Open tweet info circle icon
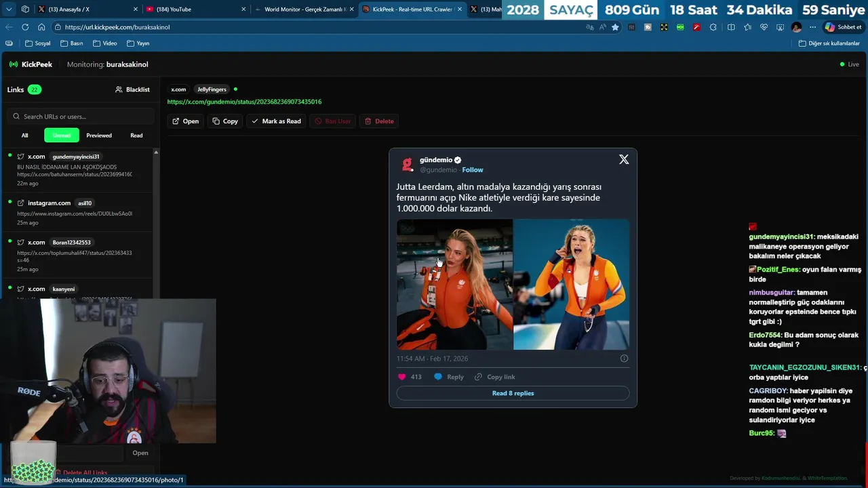Viewport: 868px width, 488px height. point(624,359)
